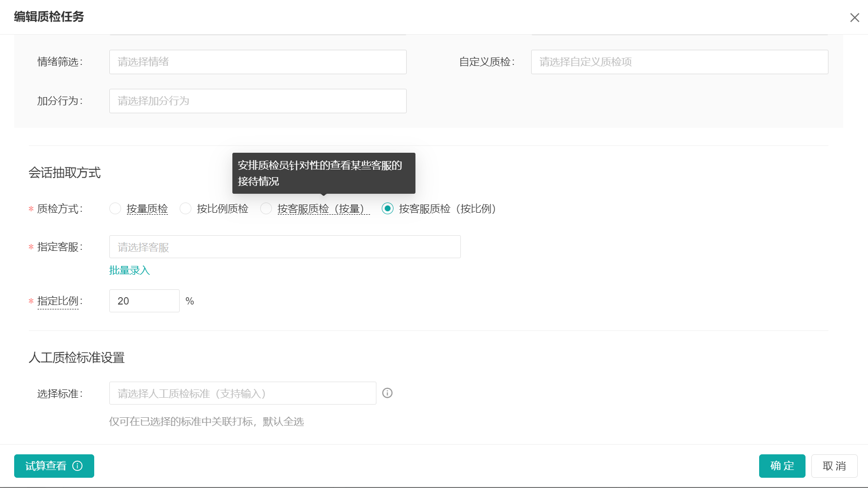Image resolution: width=868 pixels, height=488 pixels.
Task: Click hint text 仅可在已选择的标准中关联打标
Action: point(181,422)
